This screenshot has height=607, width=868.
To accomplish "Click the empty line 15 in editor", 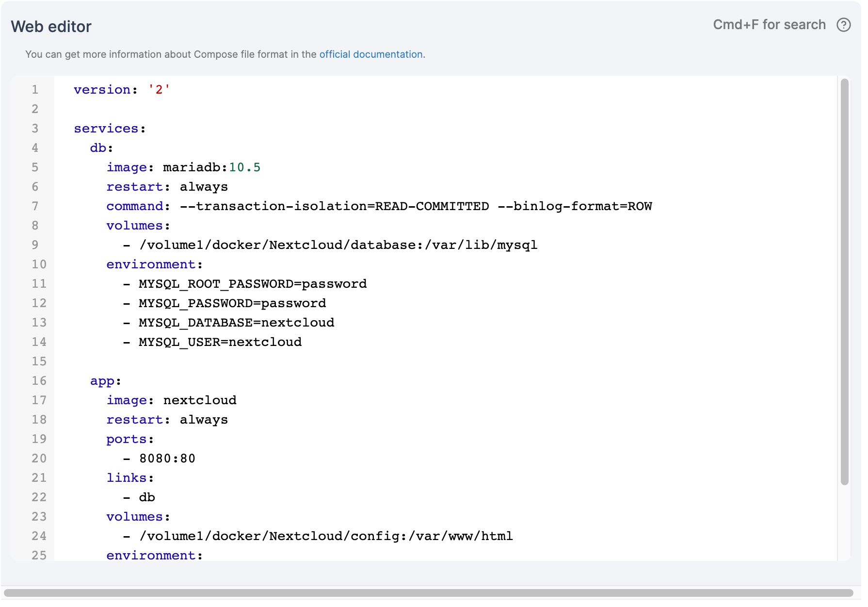I will (291, 361).
